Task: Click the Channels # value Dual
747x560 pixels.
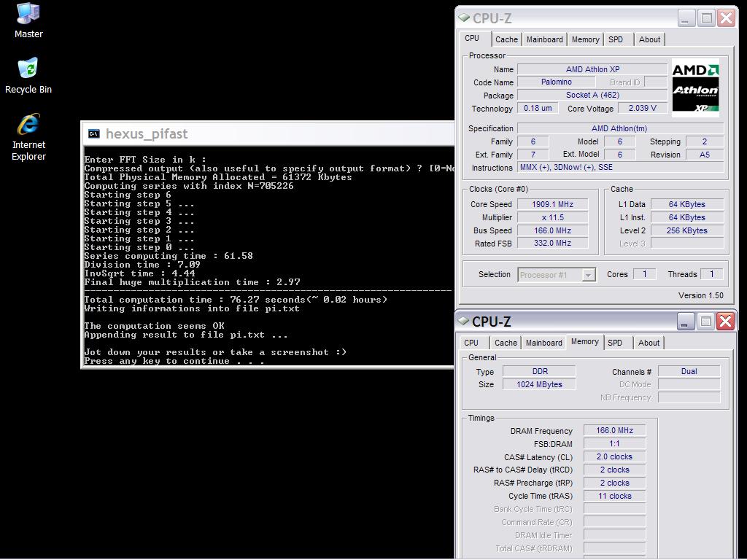Action: [x=689, y=371]
